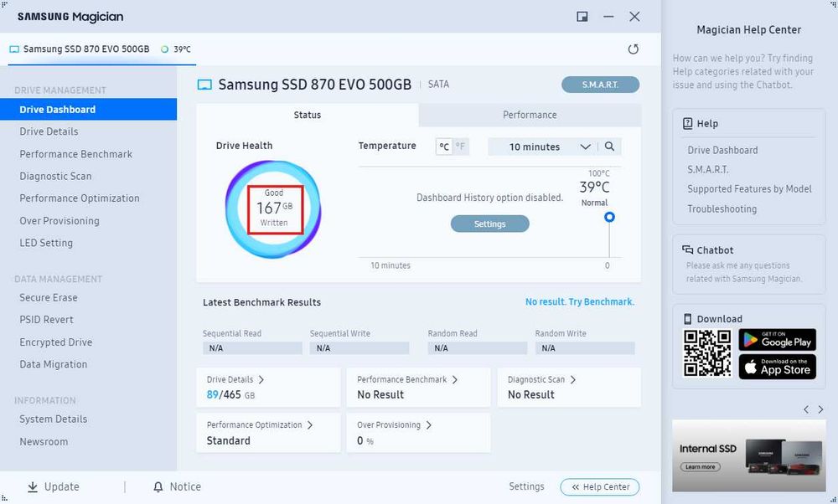Collapse the Help Center panel button
This screenshot has height=504, width=838.
600,487
